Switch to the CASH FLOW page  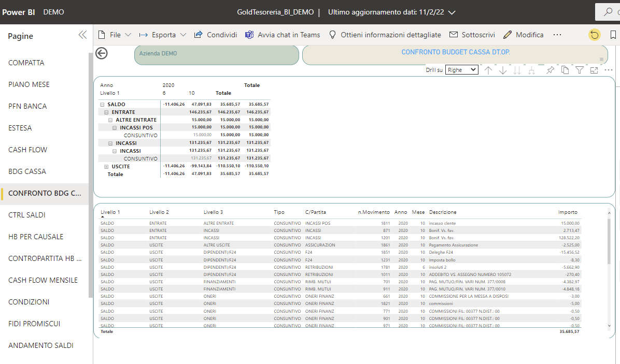tap(27, 150)
